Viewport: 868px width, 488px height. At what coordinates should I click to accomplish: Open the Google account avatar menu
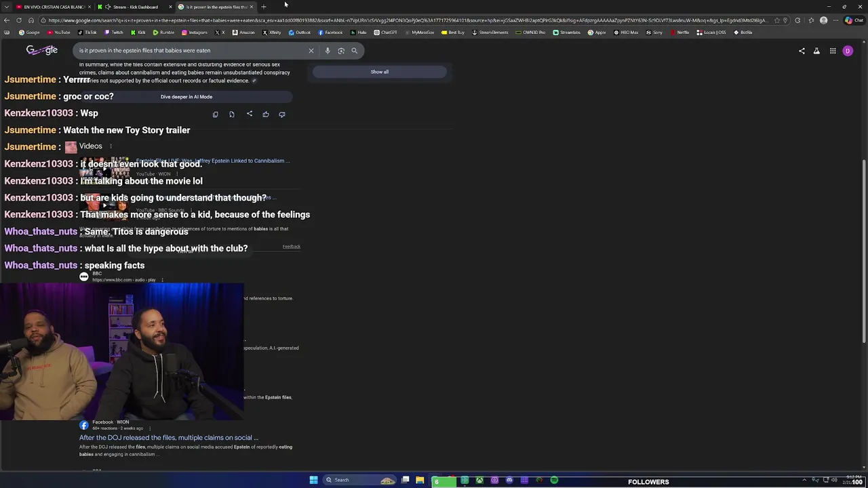tap(848, 51)
